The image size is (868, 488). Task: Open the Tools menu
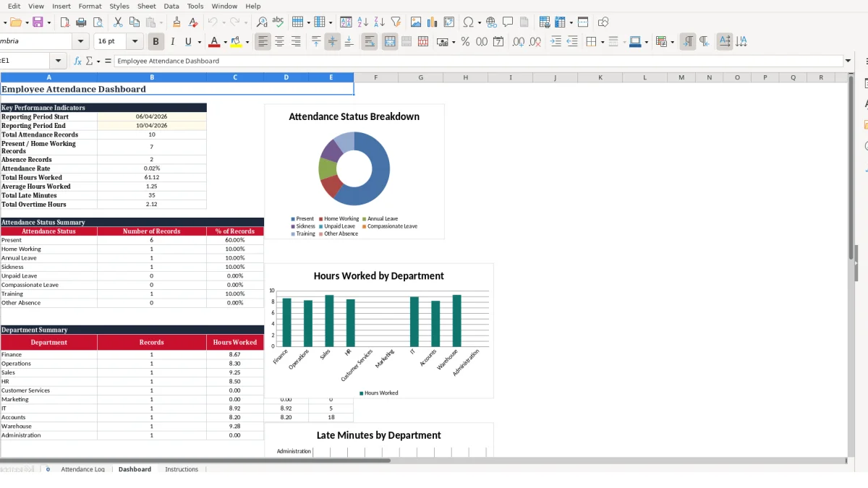click(x=195, y=6)
